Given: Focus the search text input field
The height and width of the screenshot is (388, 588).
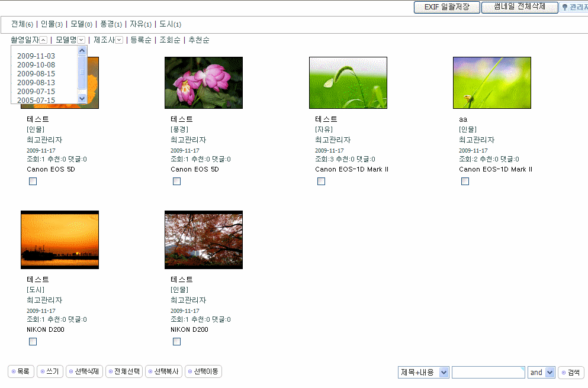Looking at the screenshot, I should point(489,372).
